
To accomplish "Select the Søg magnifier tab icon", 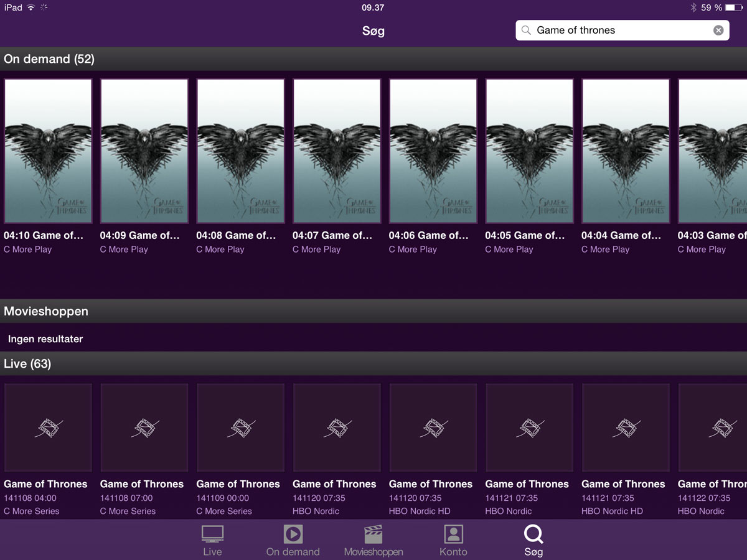I will tap(533, 534).
